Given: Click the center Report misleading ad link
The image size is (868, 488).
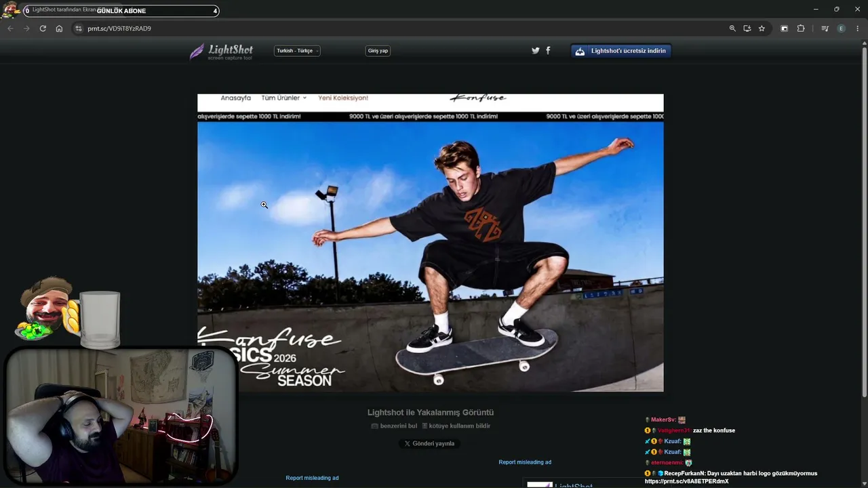Looking at the screenshot, I should [525, 462].
